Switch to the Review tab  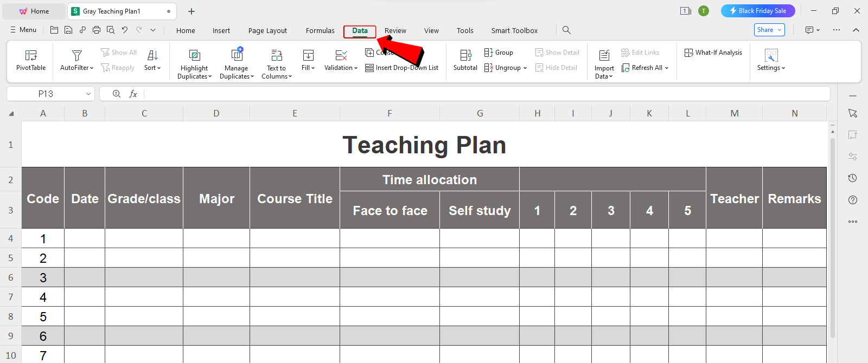pyautogui.click(x=395, y=30)
